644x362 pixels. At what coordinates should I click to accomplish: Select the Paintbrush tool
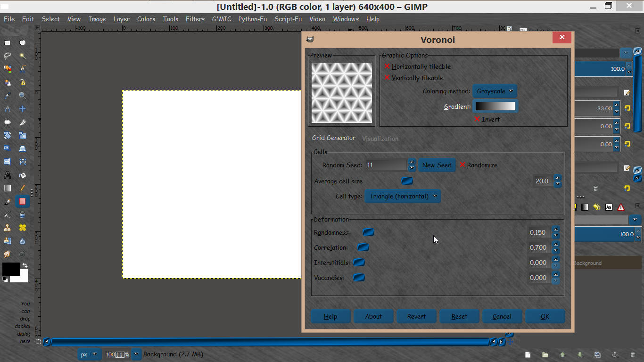tap(8, 201)
